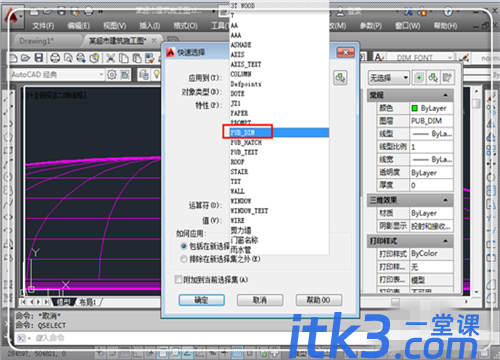Viewport: 500px width, 360px height.
Task: Click the Select Objects icon in Properties palette
Action: tap(433, 78)
